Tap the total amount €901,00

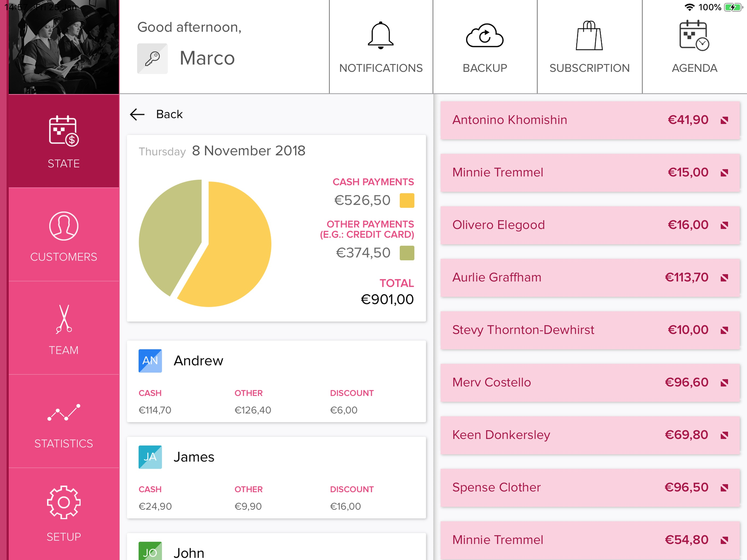[387, 299]
